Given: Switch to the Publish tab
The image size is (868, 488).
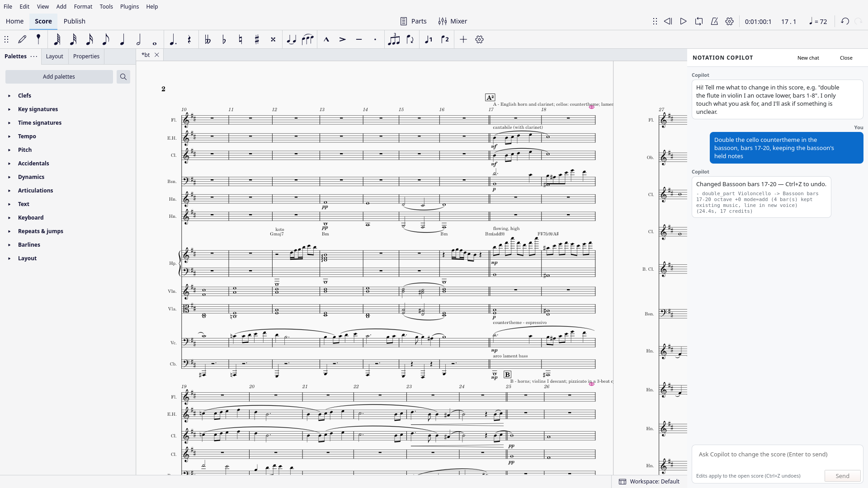Looking at the screenshot, I should (75, 21).
